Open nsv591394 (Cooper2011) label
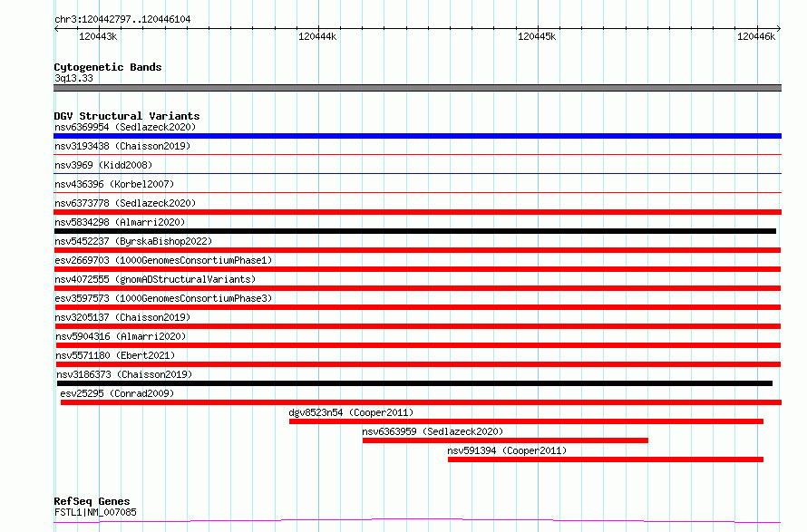This screenshot has width=807, height=532. 507,450
